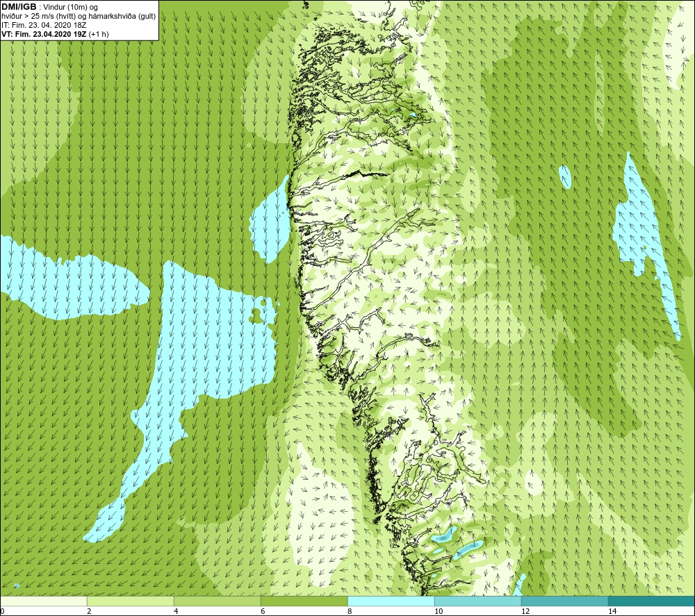This screenshot has width=695, height=616.
Task: Select the 'hviður > 25 m/s (hvítt)' legend line
Action: [x=79, y=17]
